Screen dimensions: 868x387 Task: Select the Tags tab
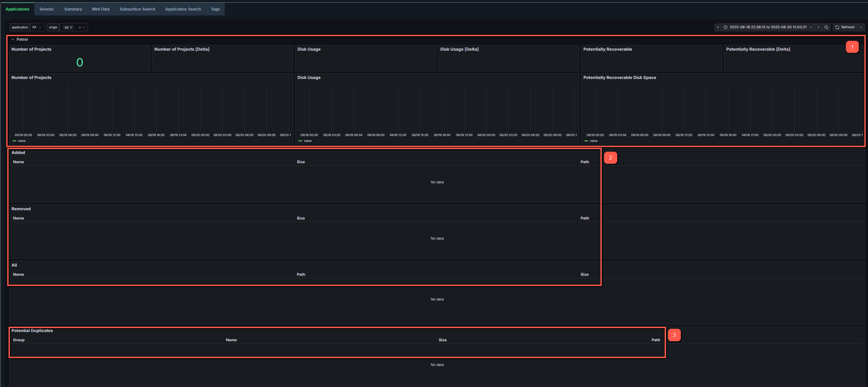pyautogui.click(x=215, y=9)
